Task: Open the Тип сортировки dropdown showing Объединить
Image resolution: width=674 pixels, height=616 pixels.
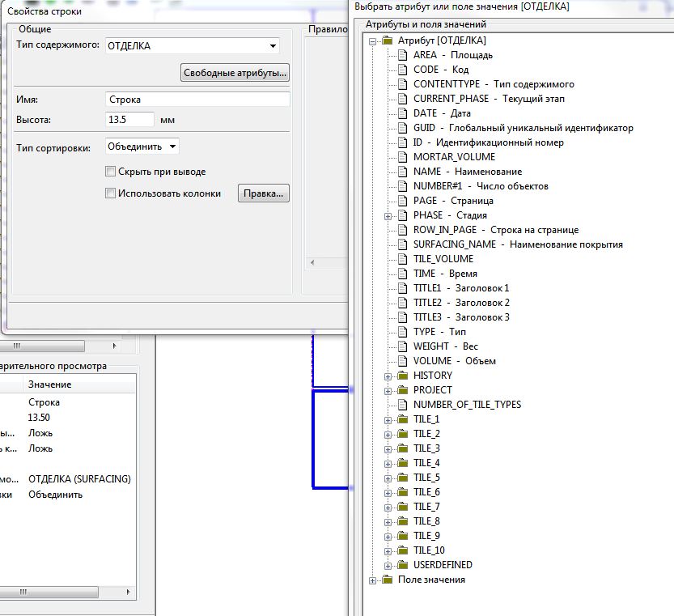Action: (142, 147)
